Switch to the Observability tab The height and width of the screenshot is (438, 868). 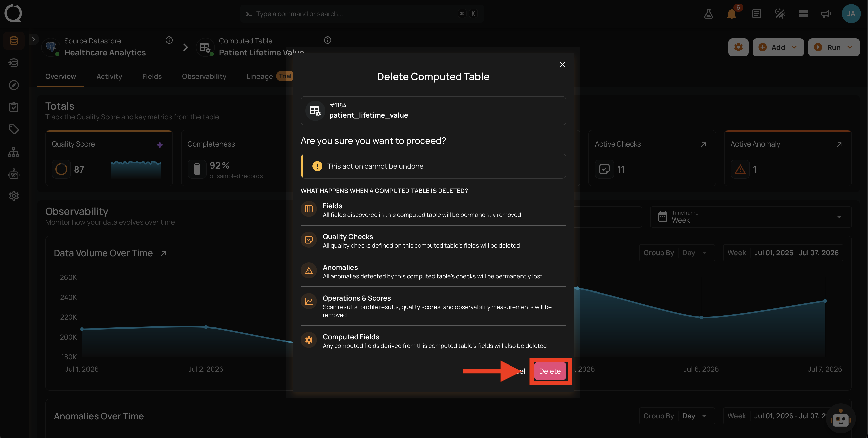pyautogui.click(x=204, y=76)
